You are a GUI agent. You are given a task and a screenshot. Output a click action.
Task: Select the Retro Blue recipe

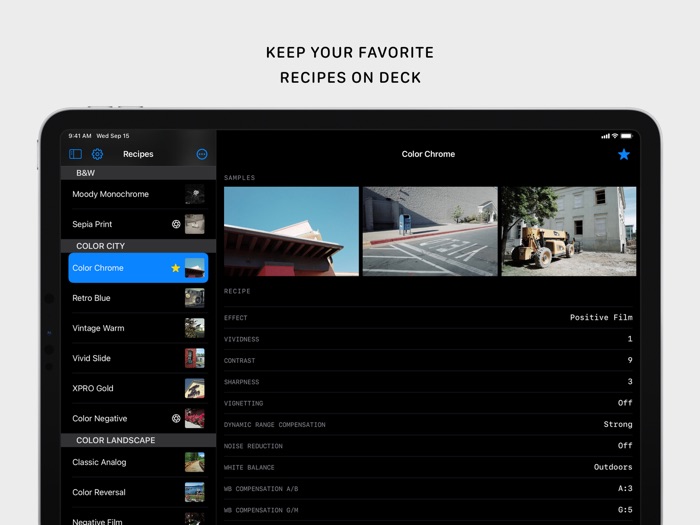(138, 298)
